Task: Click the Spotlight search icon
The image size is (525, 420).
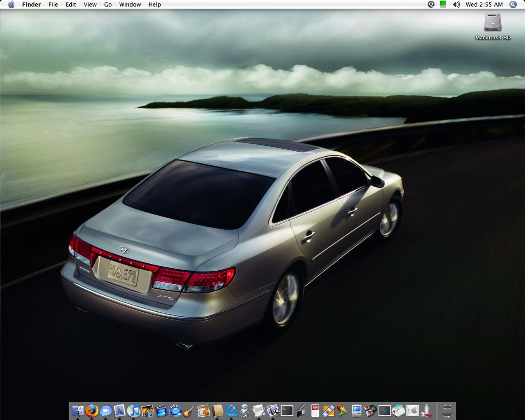Action: pyautogui.click(x=513, y=5)
